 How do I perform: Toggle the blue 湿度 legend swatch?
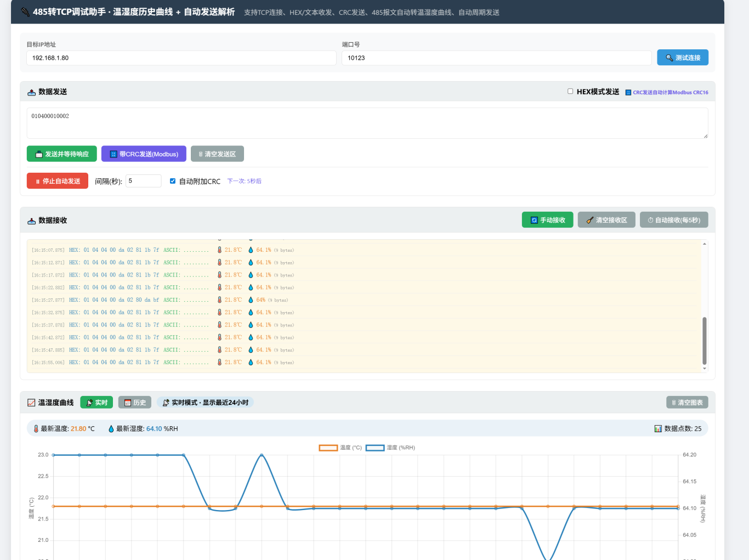(x=375, y=448)
